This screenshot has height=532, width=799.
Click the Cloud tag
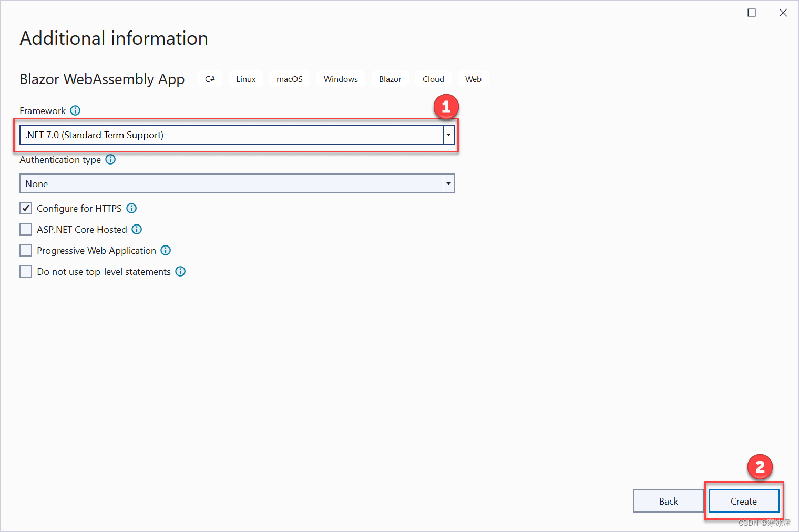point(433,79)
